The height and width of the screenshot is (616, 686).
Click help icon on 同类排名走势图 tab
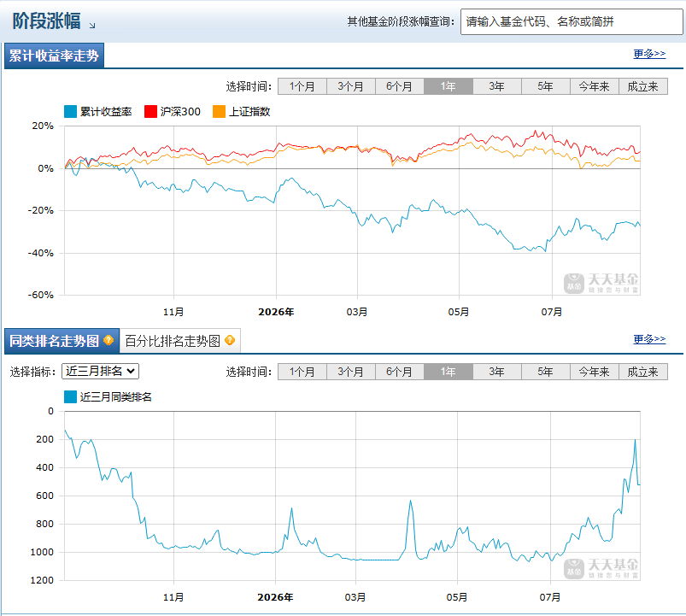coord(108,340)
